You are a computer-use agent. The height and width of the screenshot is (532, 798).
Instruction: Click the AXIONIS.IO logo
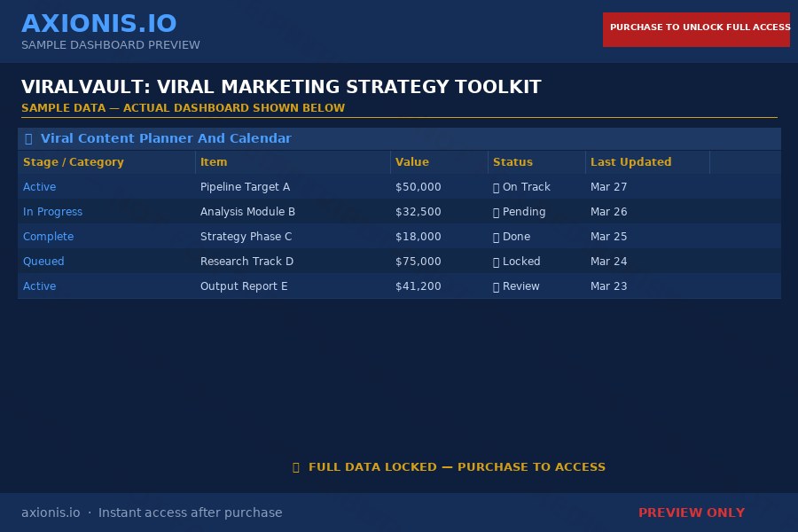[x=99, y=23]
